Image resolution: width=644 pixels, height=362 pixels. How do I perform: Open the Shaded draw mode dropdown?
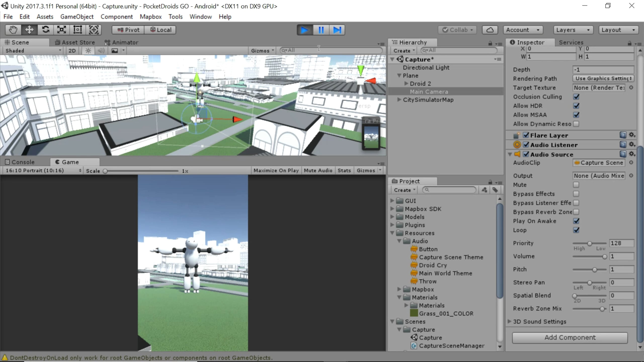coord(33,51)
